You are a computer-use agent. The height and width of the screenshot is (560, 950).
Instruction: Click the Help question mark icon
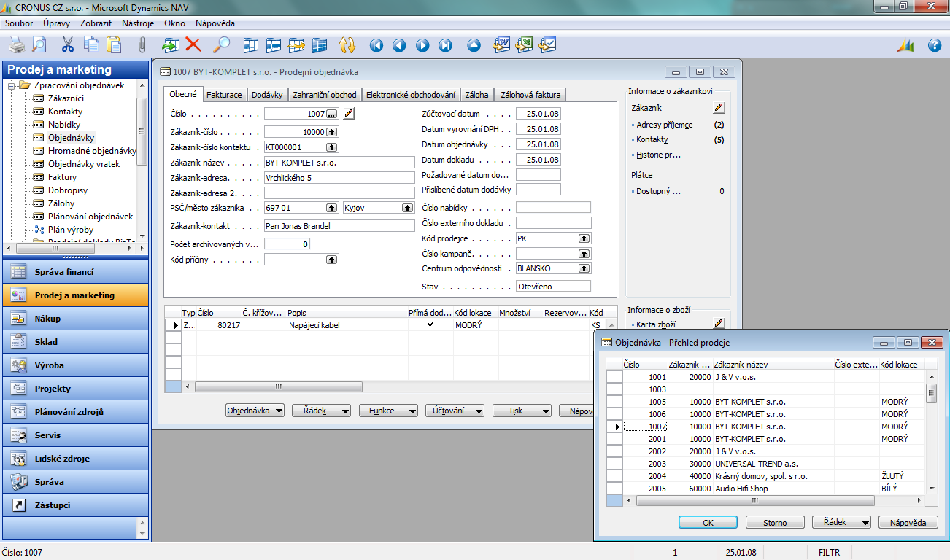tap(935, 45)
